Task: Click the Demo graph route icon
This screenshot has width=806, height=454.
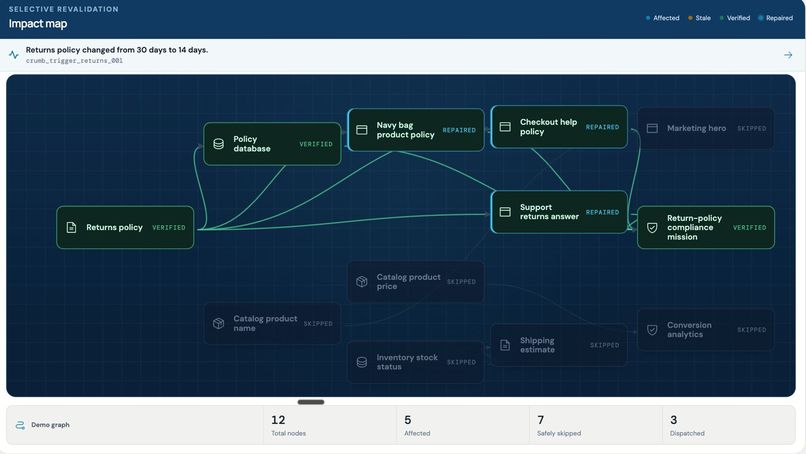Action: click(20, 425)
